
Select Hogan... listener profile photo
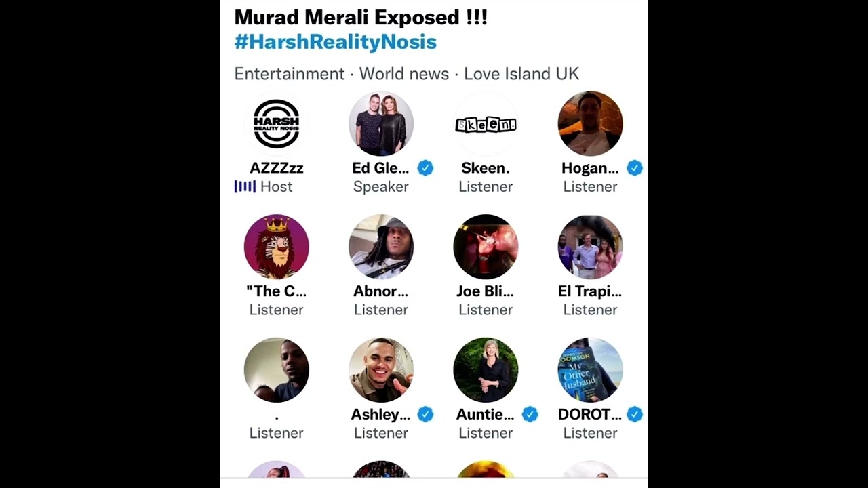point(590,124)
